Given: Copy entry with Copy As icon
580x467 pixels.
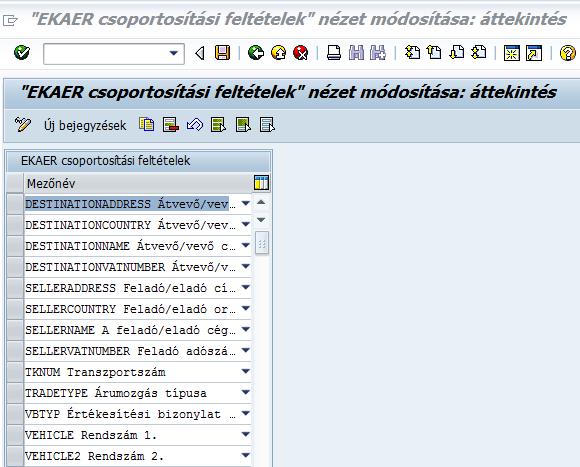Looking at the screenshot, I should 146,125.
